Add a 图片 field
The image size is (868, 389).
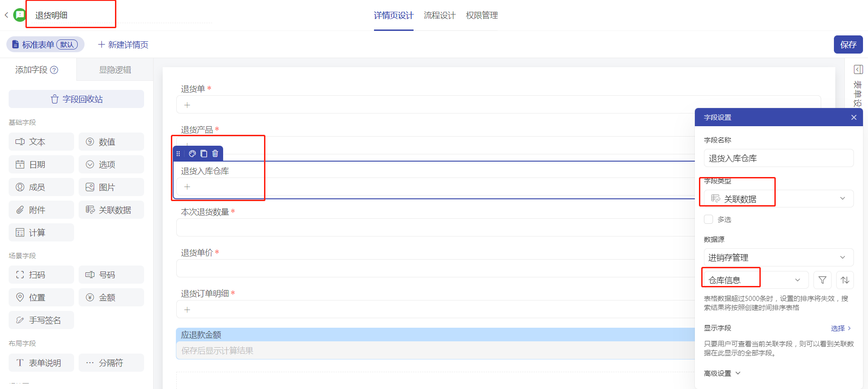pos(111,187)
